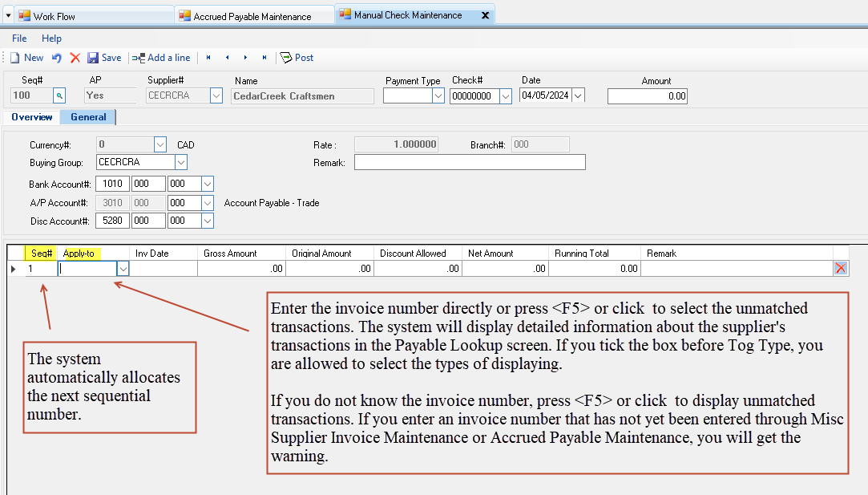Open the Seq# lookup search icon
This screenshot has height=495, width=868.
[x=59, y=95]
